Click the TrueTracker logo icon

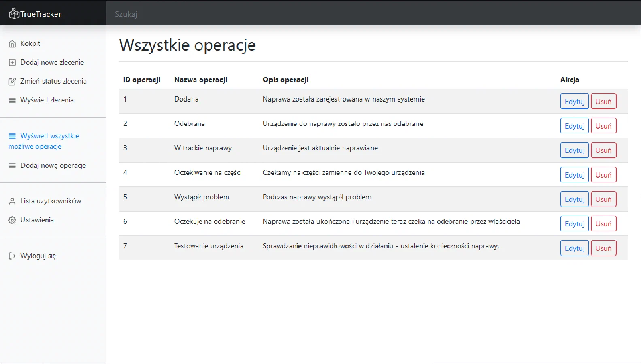click(x=14, y=14)
